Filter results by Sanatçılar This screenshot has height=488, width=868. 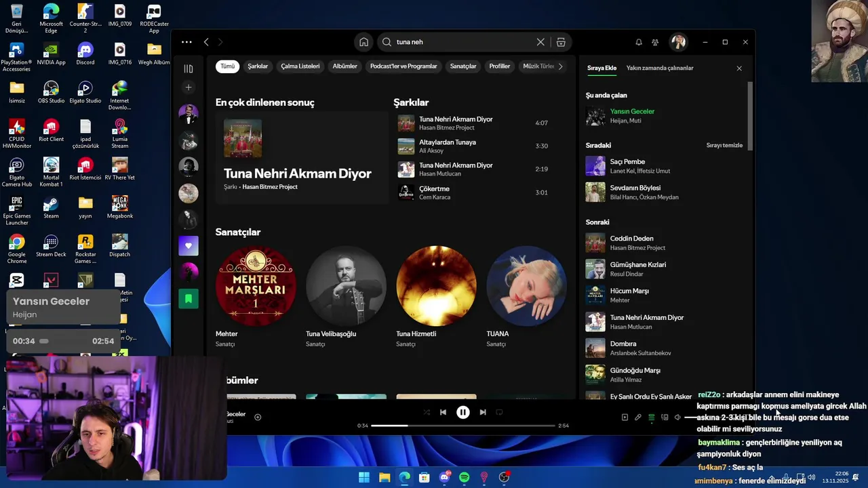463,66
